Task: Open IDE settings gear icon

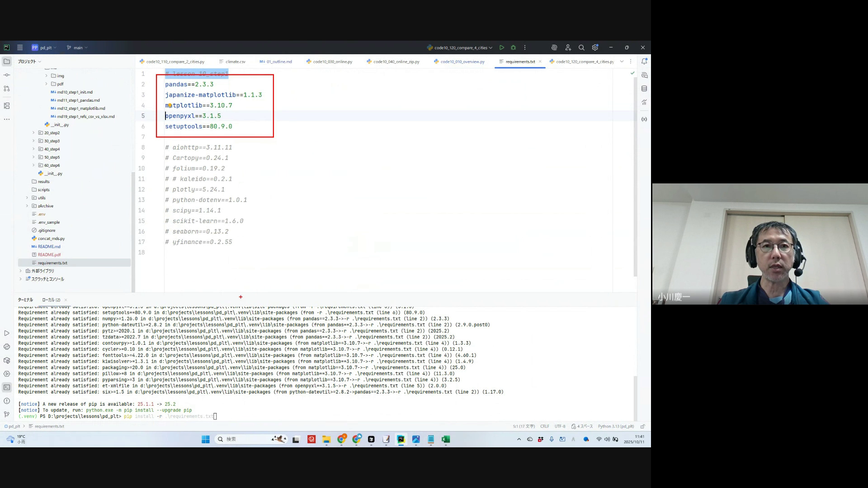Action: 595,47
